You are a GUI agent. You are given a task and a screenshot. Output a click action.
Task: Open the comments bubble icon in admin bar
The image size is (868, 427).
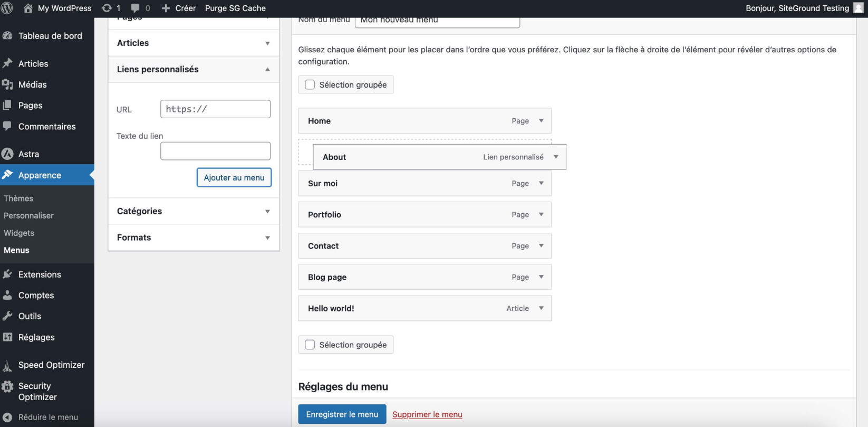(x=136, y=8)
